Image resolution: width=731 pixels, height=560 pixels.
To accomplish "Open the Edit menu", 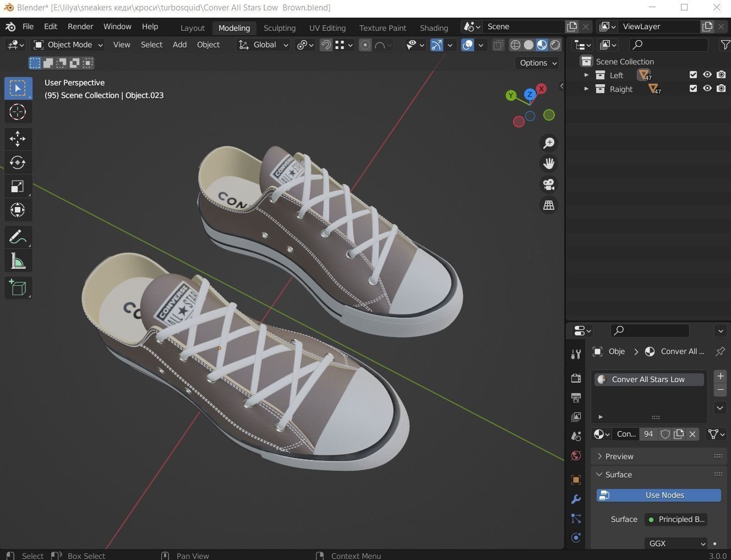I will click(x=51, y=26).
